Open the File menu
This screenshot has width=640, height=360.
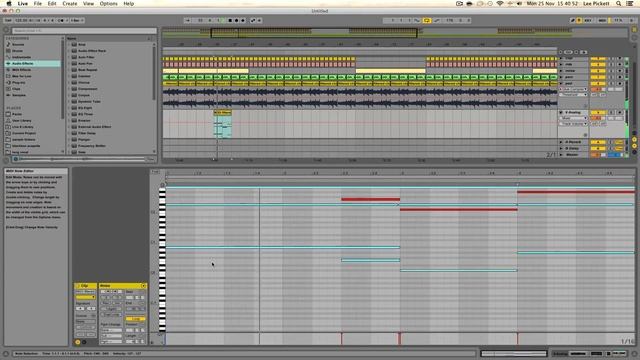38,4
